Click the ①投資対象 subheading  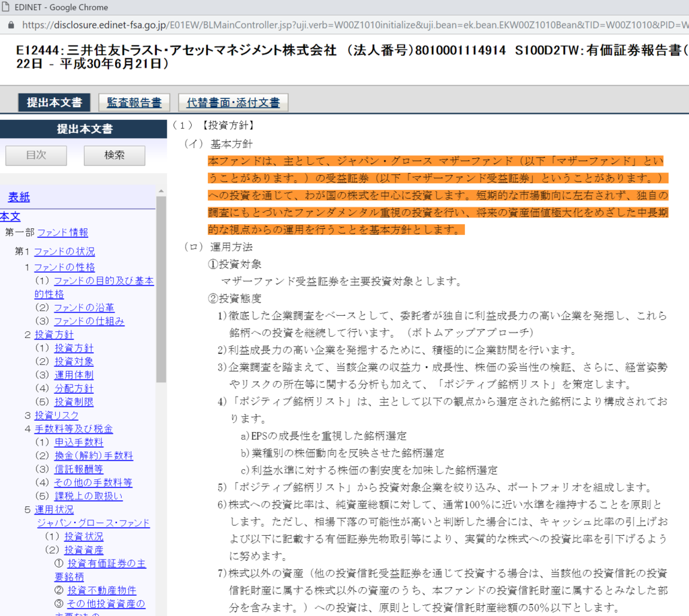click(x=235, y=265)
